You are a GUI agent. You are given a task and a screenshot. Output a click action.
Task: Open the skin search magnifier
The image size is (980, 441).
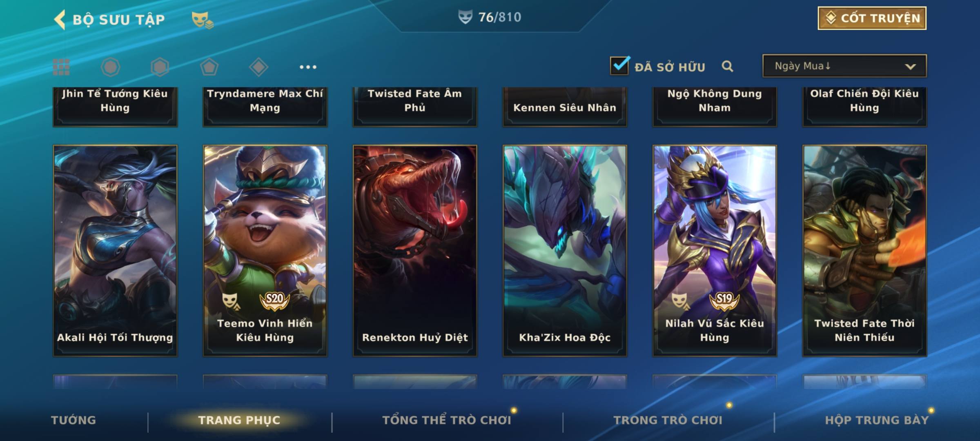[x=727, y=66]
